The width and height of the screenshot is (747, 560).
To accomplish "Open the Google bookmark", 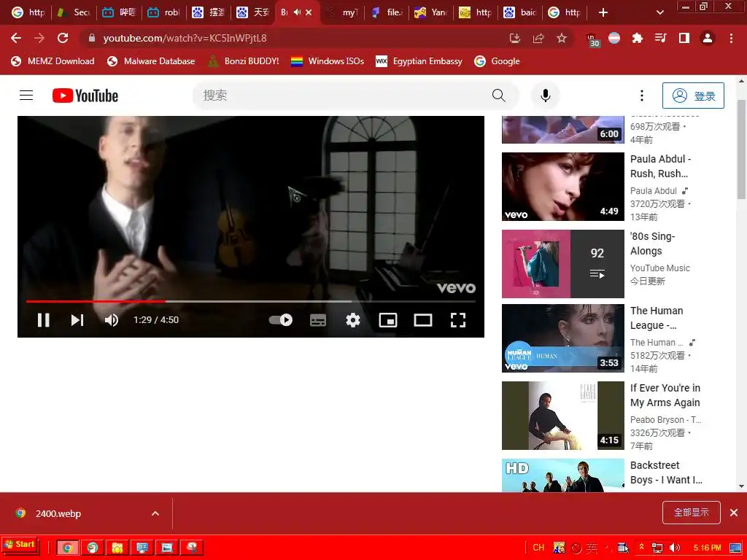I will (497, 61).
